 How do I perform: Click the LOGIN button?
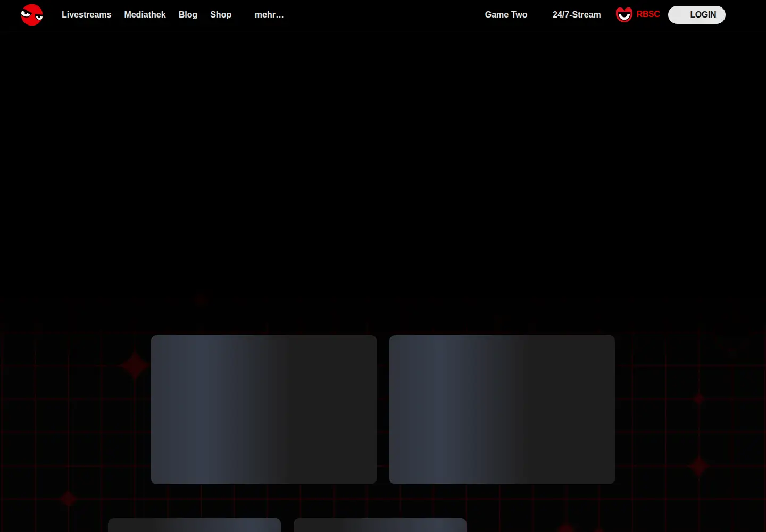[697, 15]
